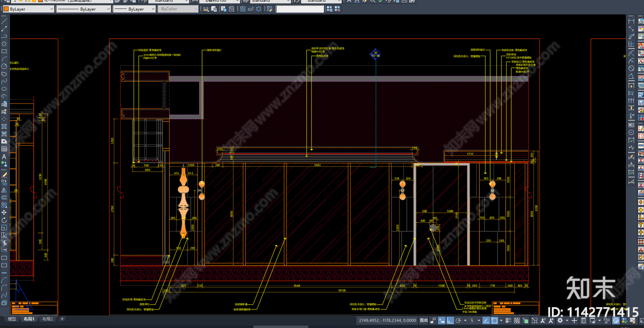Select the Circle tool
Viewport: 644px width, 328px height.
pyautogui.click(x=4, y=66)
